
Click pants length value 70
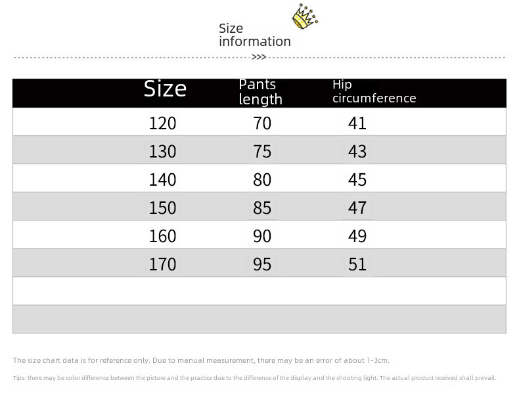pyautogui.click(x=262, y=123)
